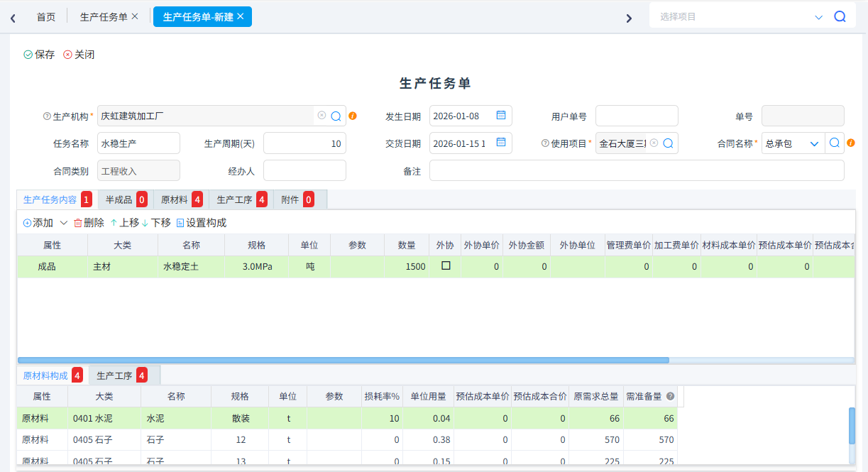Expand the 合同名称 dropdown
Viewport: 868px width, 472px height.
(814, 143)
